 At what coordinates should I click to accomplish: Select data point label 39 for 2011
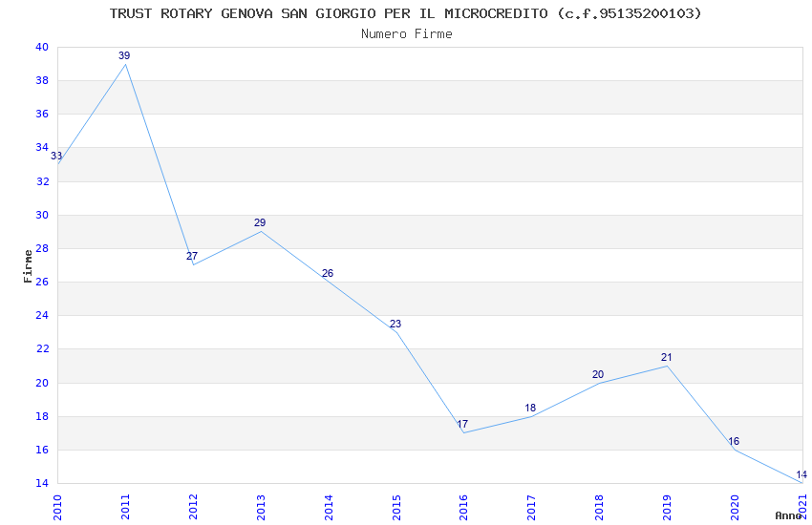click(124, 55)
